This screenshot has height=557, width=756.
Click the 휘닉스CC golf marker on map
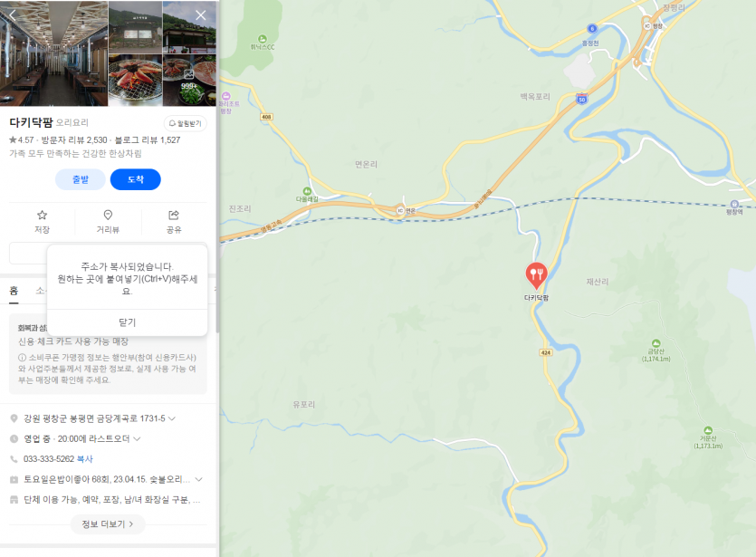263,39
